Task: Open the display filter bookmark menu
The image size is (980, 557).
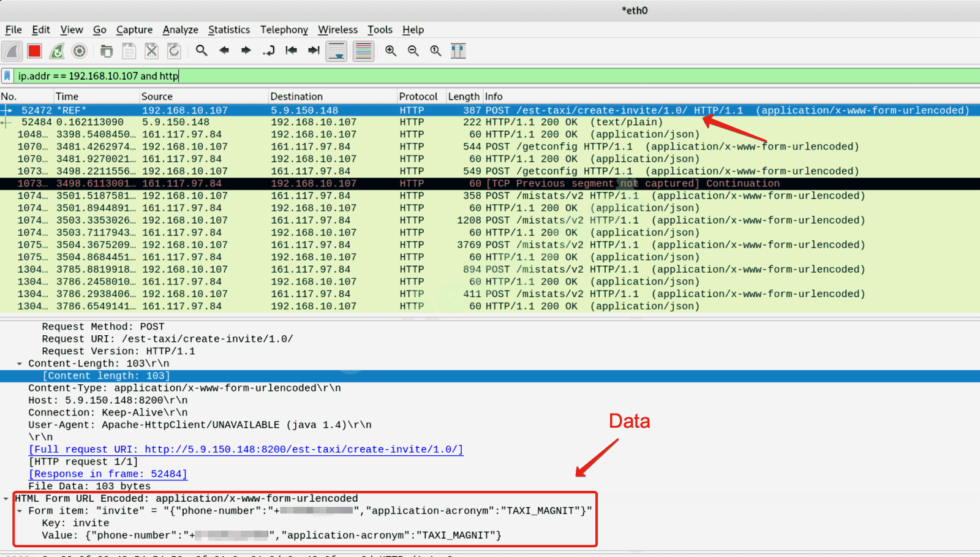Action: click(x=7, y=76)
